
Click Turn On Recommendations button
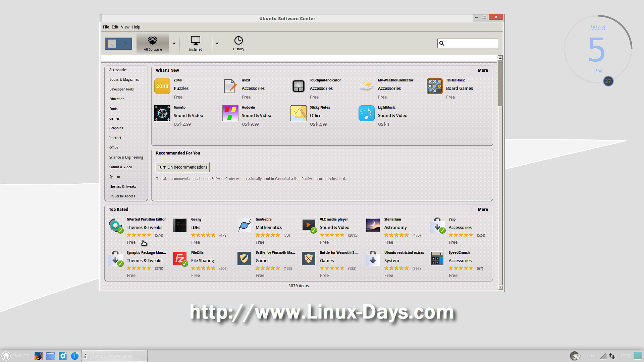(x=183, y=167)
